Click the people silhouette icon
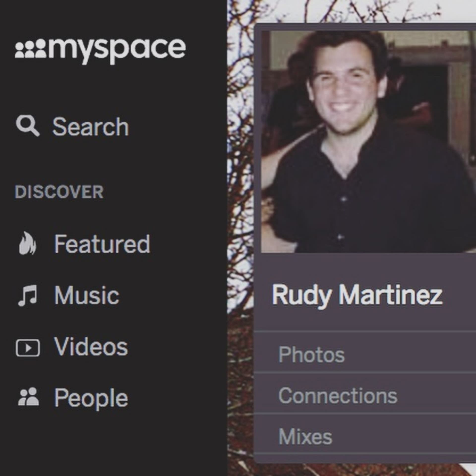 [x=28, y=396]
